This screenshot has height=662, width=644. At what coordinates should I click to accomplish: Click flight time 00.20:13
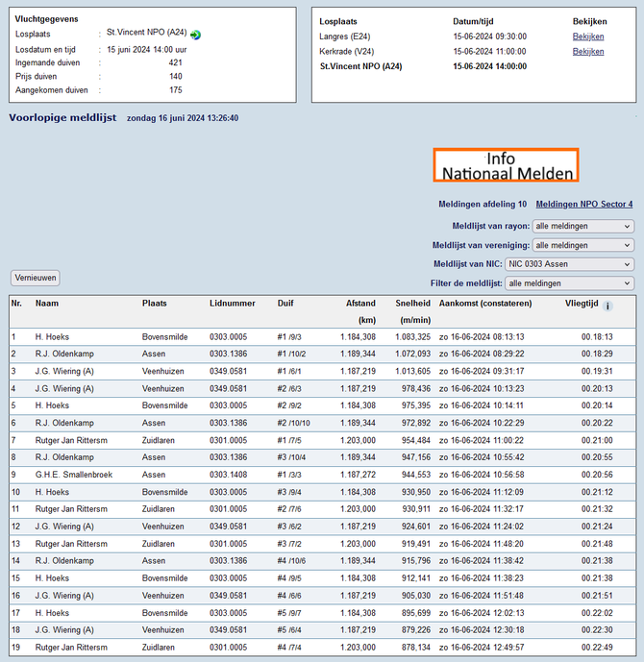click(597, 388)
